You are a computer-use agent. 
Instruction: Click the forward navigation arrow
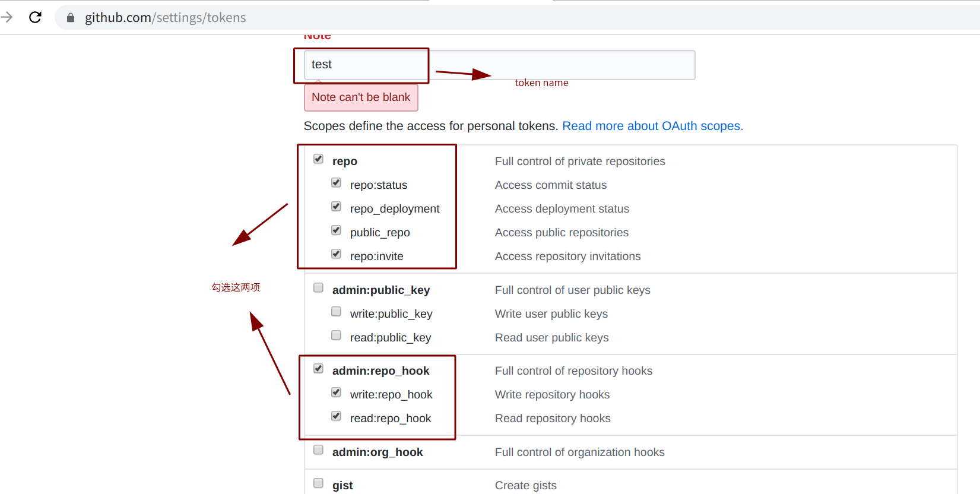point(7,17)
